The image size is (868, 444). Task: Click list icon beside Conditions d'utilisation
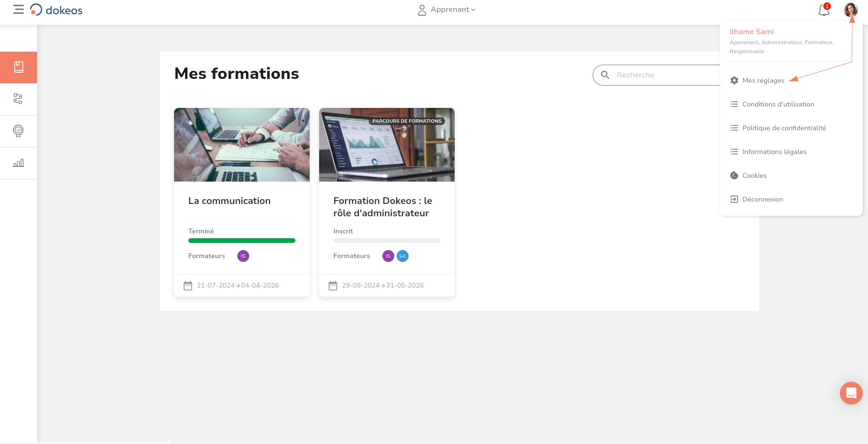pos(734,104)
